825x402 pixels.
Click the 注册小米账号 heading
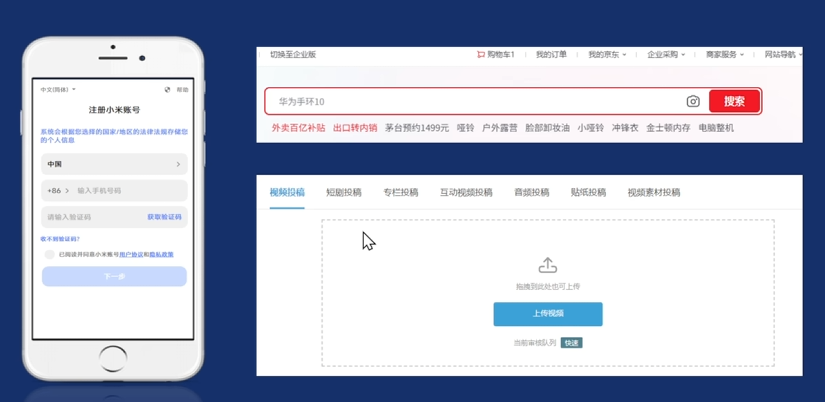pyautogui.click(x=114, y=110)
